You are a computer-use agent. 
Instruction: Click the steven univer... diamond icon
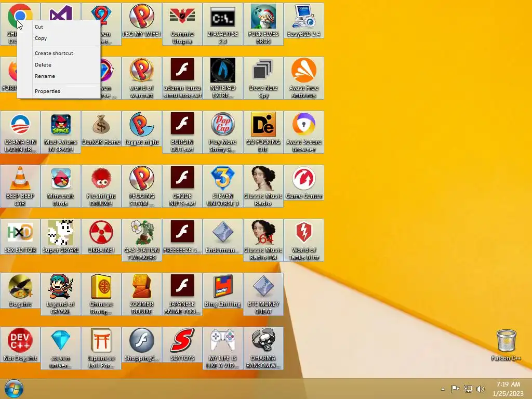pos(60,348)
